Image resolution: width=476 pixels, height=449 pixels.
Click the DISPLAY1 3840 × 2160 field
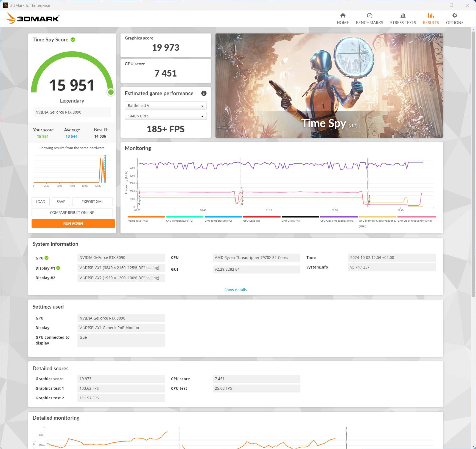tap(121, 268)
